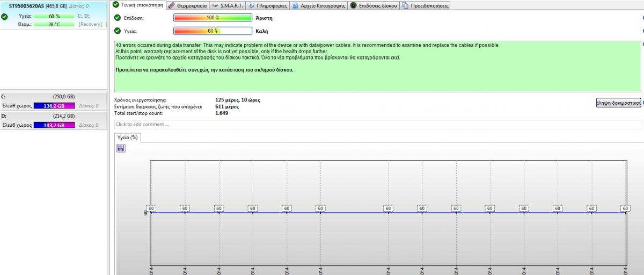Click the C: drive label
The height and width of the screenshot is (275, 644).
[4, 97]
